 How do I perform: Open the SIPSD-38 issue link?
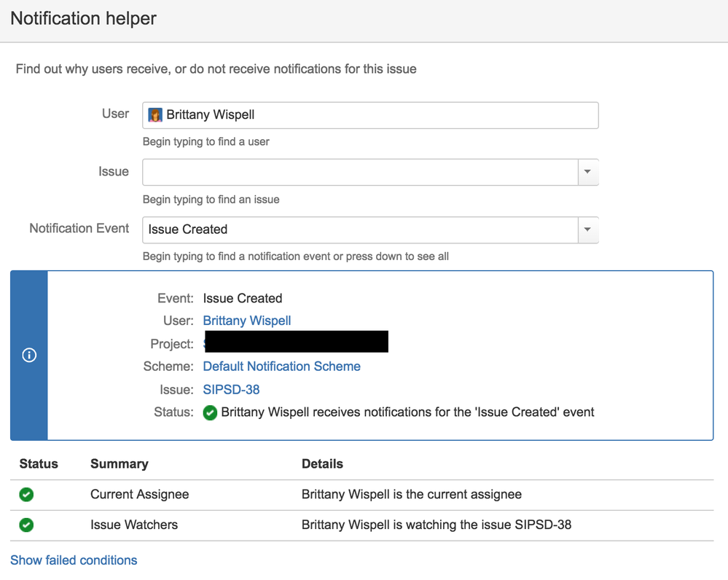[x=231, y=390]
